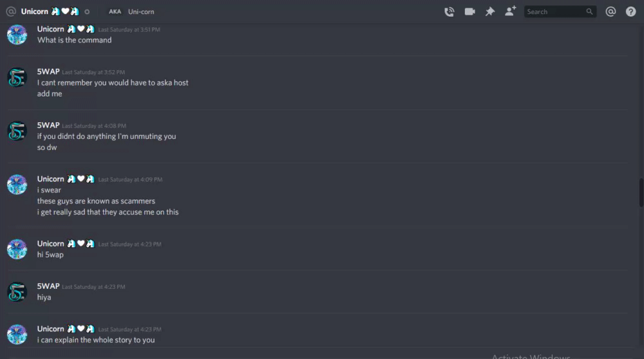
Task: Click Unicorn's avatar on 'What is the command'
Action: [x=17, y=35]
